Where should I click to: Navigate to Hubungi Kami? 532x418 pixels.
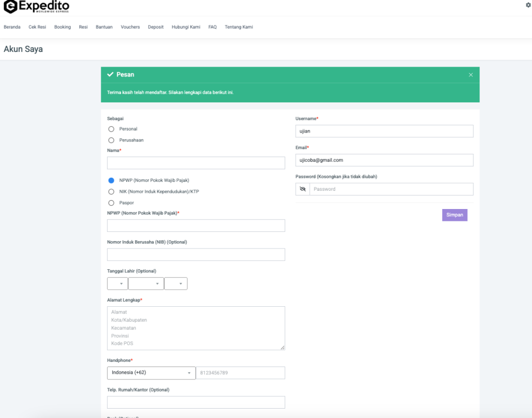coord(186,27)
